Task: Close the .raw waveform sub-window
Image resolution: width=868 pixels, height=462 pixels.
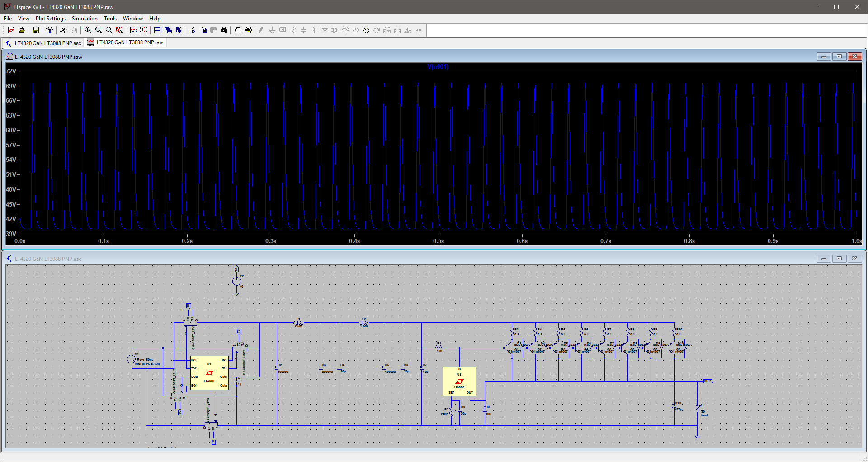Action: [x=854, y=57]
